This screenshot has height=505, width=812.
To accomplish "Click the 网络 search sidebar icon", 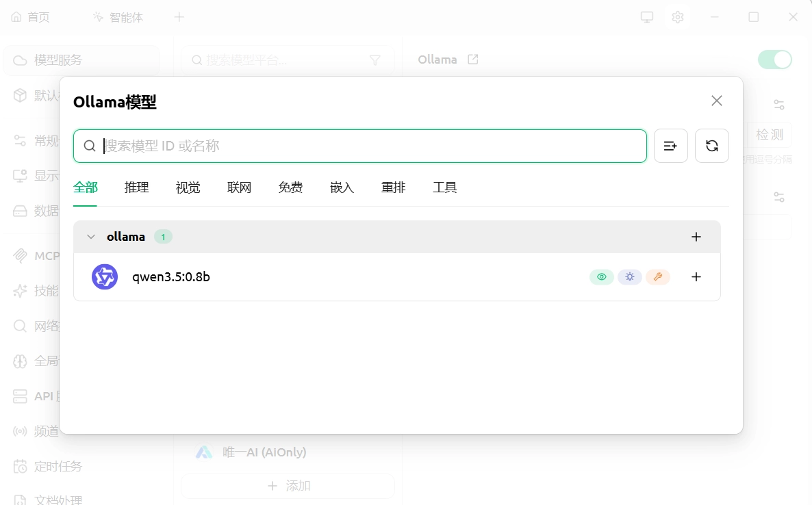I will click(x=20, y=326).
